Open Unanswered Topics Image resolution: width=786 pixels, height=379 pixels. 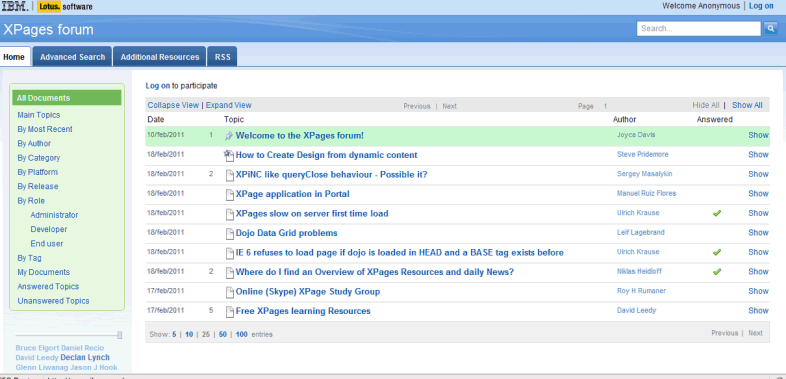[x=53, y=301]
